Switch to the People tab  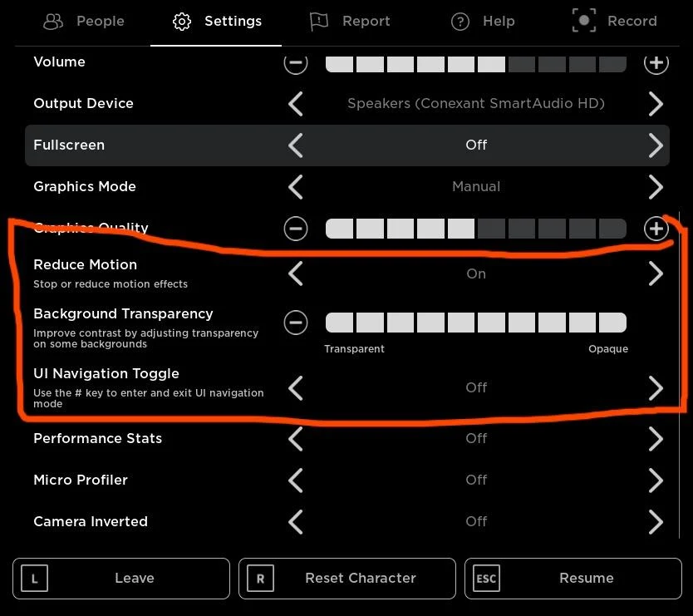point(83,22)
